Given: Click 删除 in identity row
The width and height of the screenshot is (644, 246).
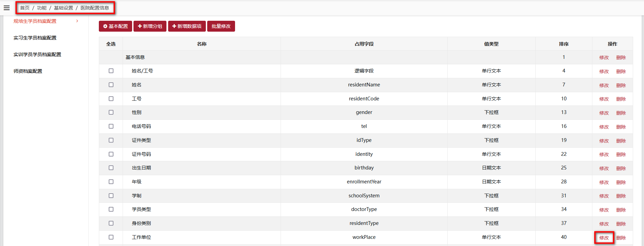Looking at the screenshot, I should (x=621, y=154).
